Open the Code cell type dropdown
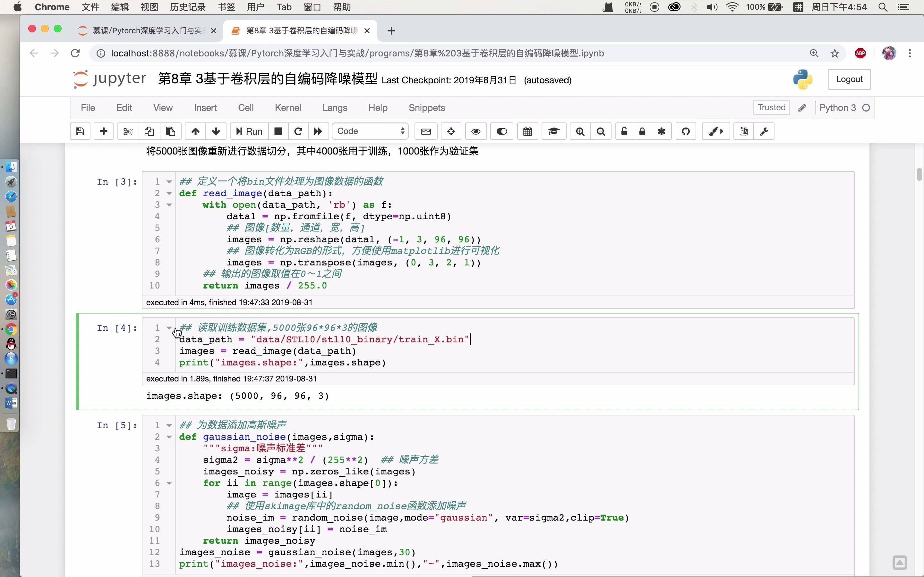This screenshot has width=924, height=577. pos(370,131)
